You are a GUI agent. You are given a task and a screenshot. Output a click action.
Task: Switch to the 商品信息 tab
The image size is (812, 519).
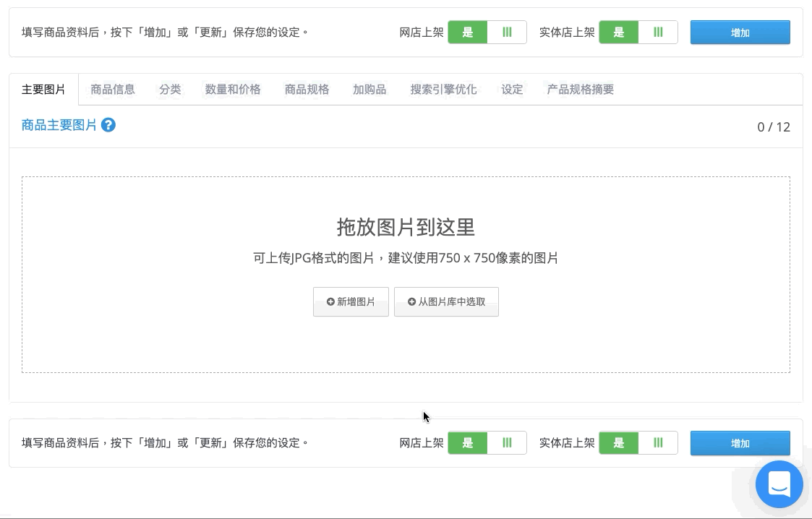(112, 90)
